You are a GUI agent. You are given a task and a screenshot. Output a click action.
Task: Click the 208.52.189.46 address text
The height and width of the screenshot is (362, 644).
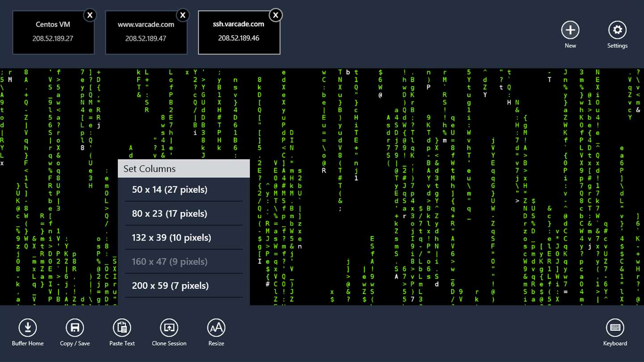click(x=239, y=38)
